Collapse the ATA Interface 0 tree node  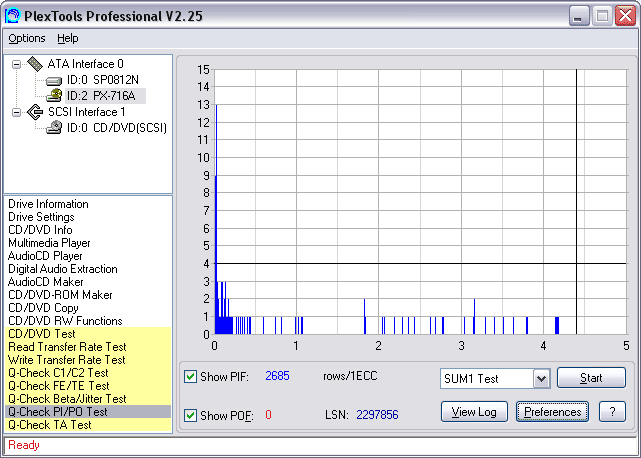(x=16, y=64)
